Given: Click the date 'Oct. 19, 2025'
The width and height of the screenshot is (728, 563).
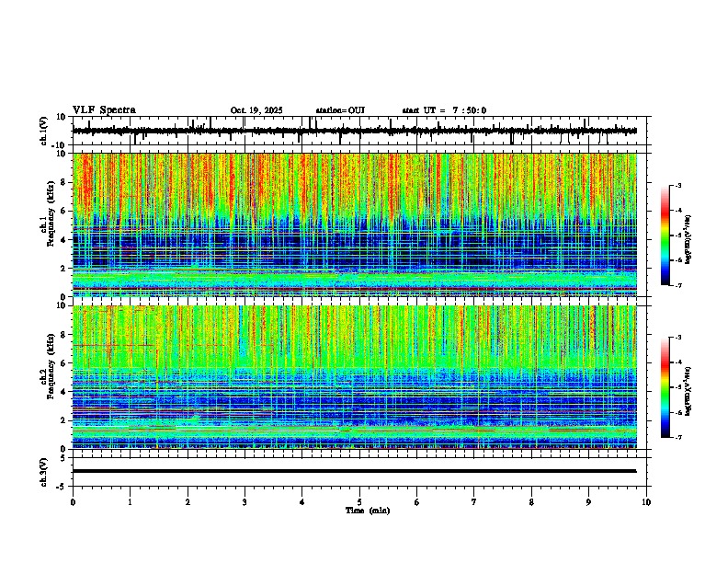Looking at the screenshot, I should [256, 110].
